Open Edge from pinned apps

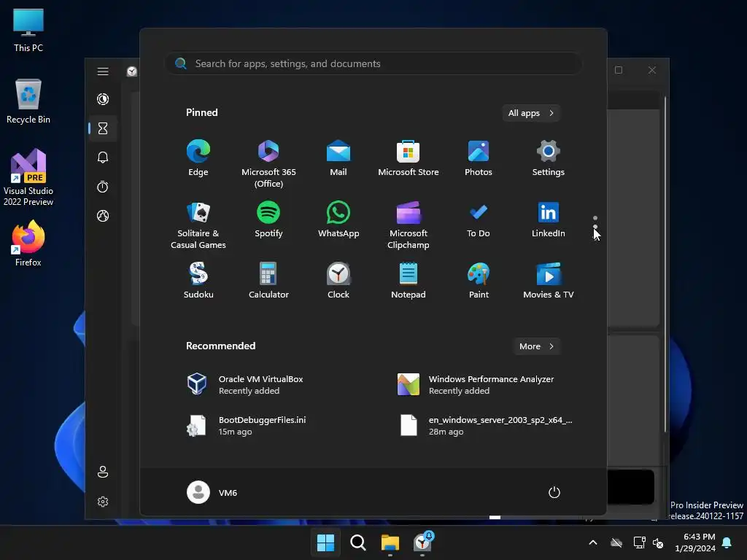pyautogui.click(x=198, y=158)
